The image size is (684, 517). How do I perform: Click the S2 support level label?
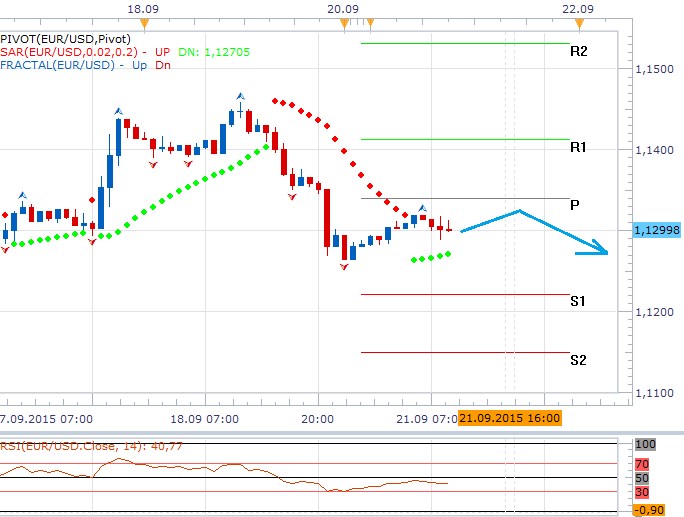point(578,359)
